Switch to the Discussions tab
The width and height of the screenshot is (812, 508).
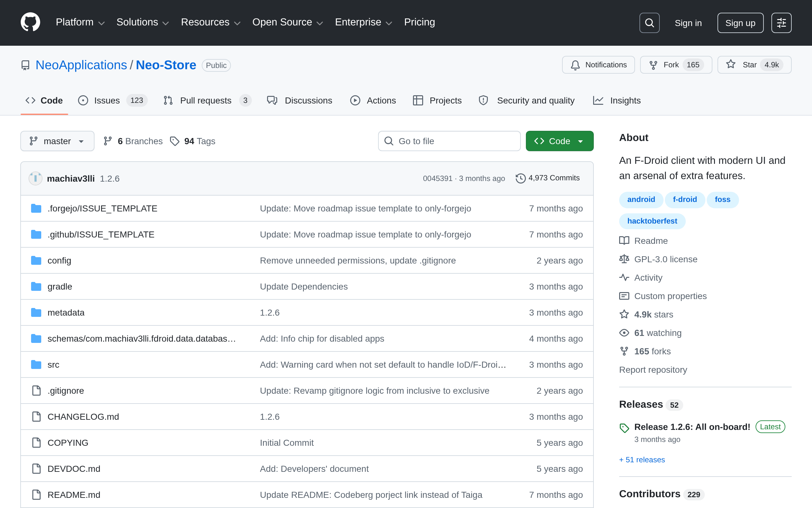(x=299, y=100)
